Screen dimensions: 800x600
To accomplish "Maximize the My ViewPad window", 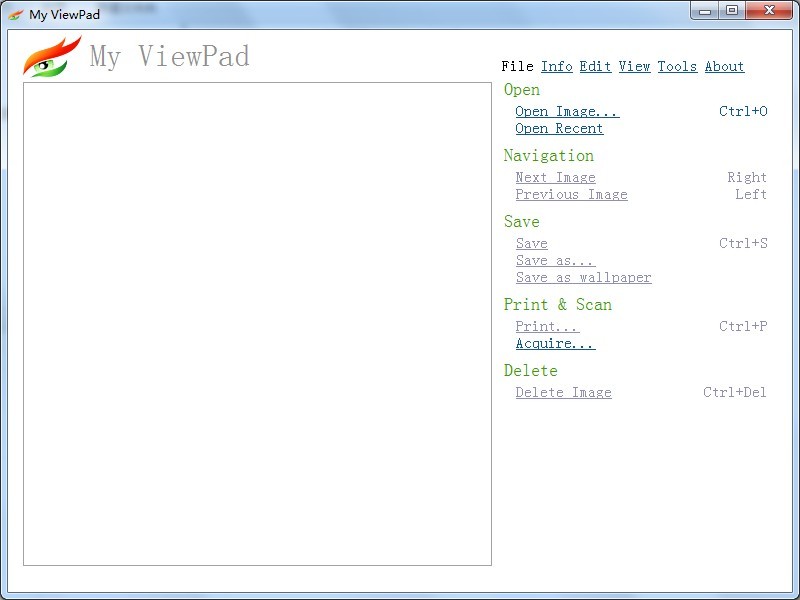I will point(732,10).
